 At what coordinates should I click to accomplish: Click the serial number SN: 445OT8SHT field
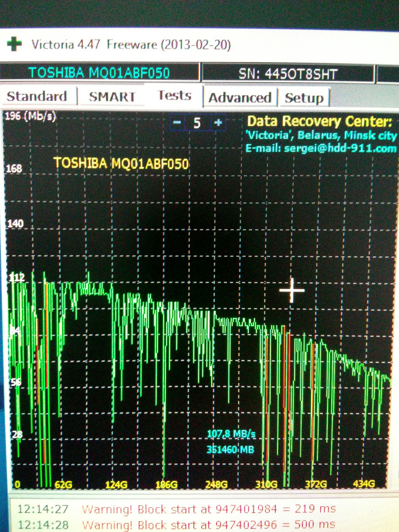(x=288, y=74)
